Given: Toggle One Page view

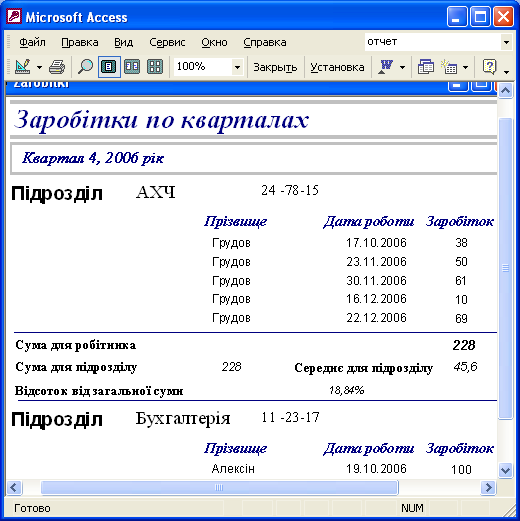Looking at the screenshot, I should pyautogui.click(x=109, y=67).
